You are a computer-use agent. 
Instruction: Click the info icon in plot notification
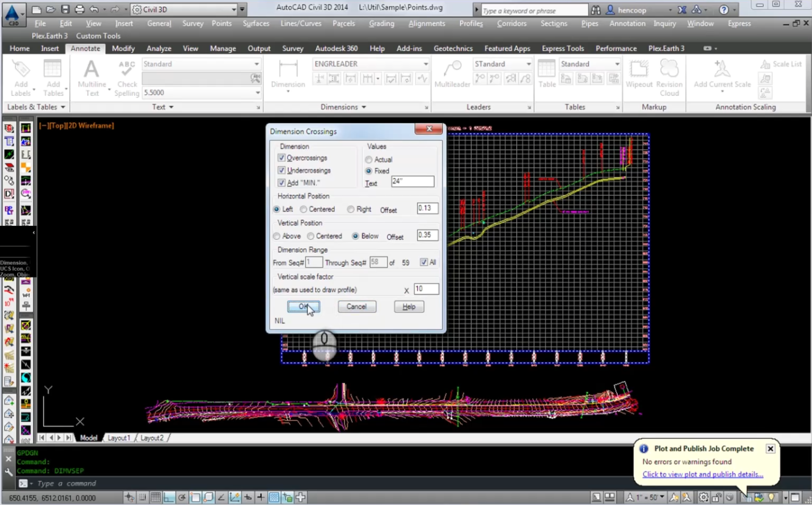644,449
